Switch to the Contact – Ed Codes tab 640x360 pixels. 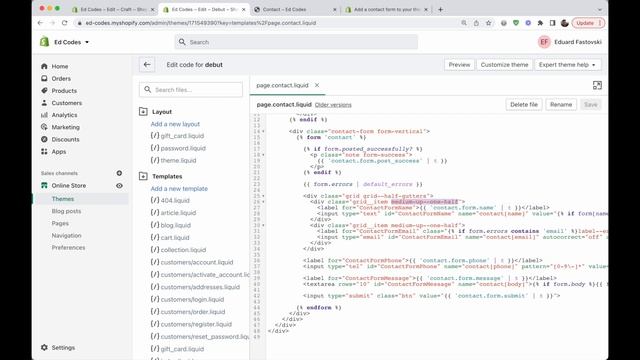[x=295, y=9]
